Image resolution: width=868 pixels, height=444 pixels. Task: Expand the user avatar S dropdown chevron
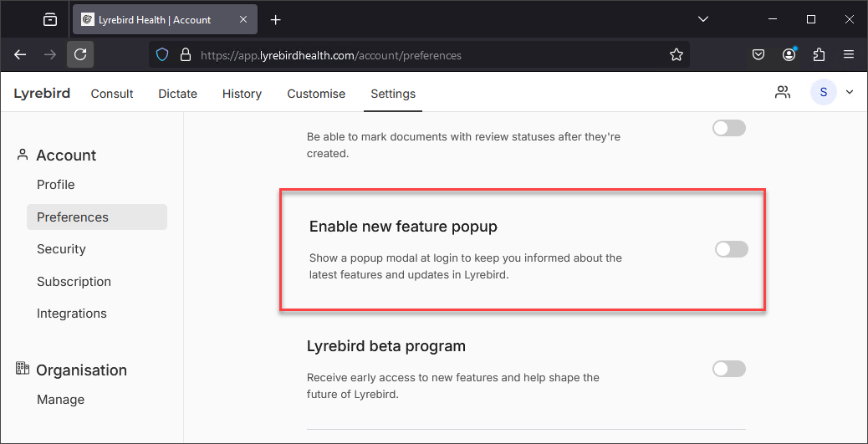[x=850, y=93]
